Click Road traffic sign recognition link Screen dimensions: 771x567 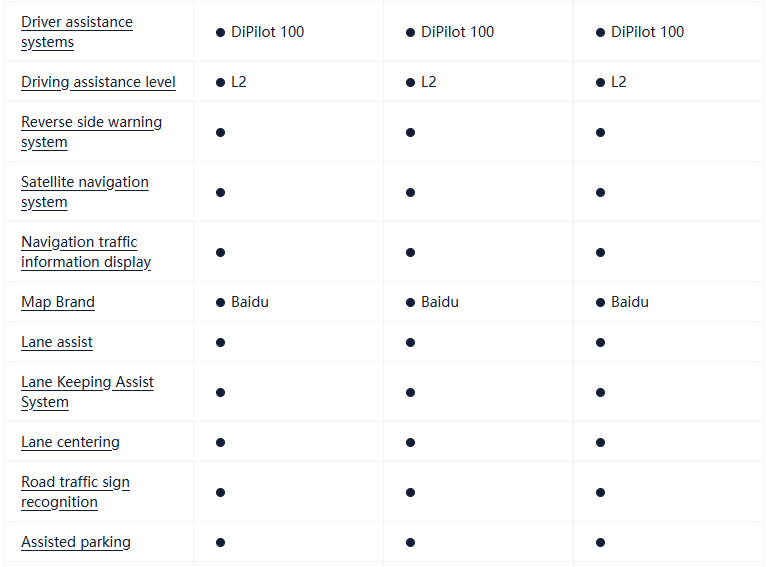(x=75, y=492)
